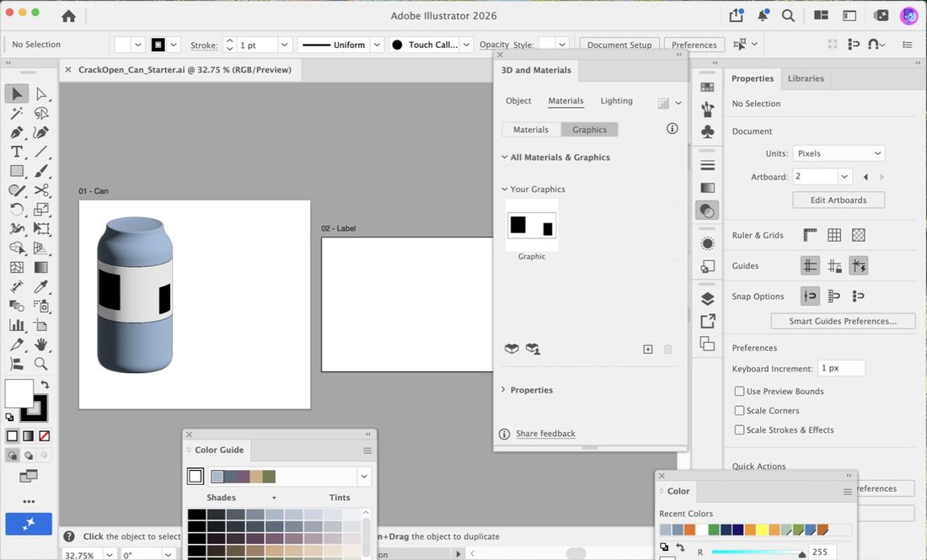Select the Type tool
The width and height of the screenshot is (927, 560).
click(x=17, y=152)
